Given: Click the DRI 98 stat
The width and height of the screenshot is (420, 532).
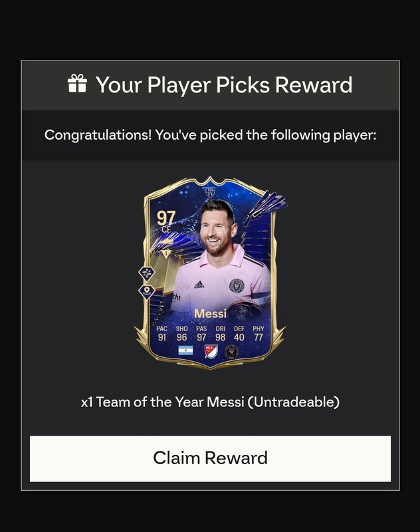Looking at the screenshot, I should (x=221, y=334).
